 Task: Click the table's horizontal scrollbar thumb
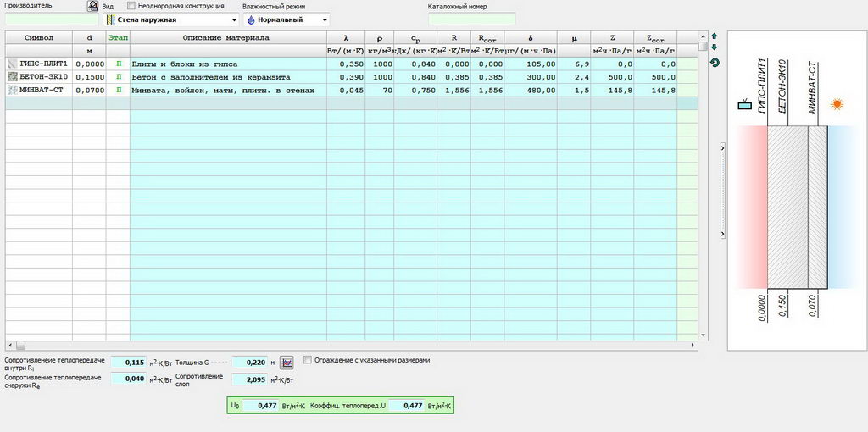pos(20,345)
